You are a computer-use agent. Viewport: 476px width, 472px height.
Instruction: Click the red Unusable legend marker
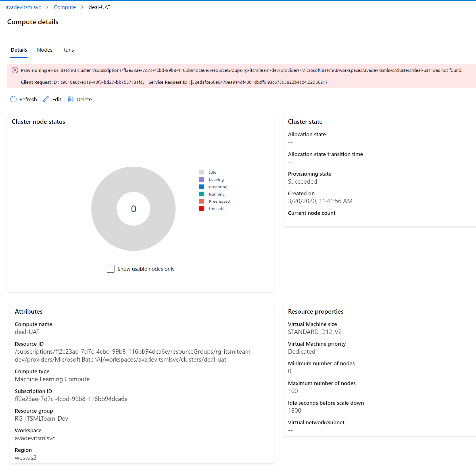click(x=201, y=209)
